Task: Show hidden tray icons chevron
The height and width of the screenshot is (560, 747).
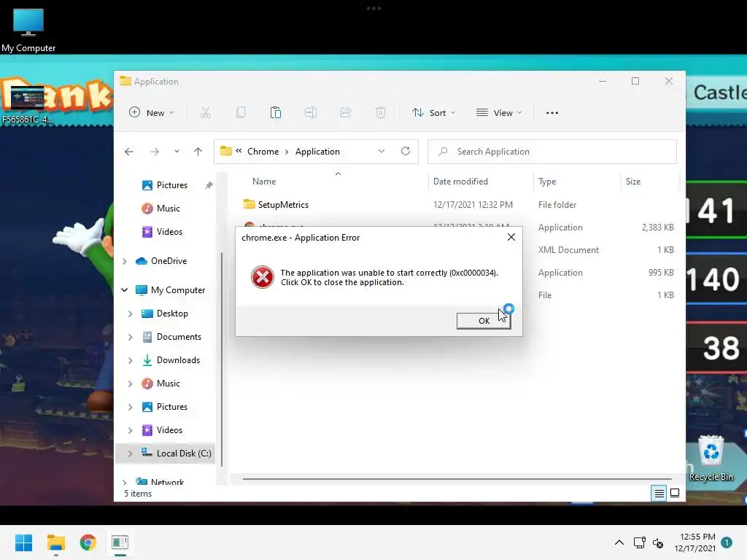Action: (619, 542)
